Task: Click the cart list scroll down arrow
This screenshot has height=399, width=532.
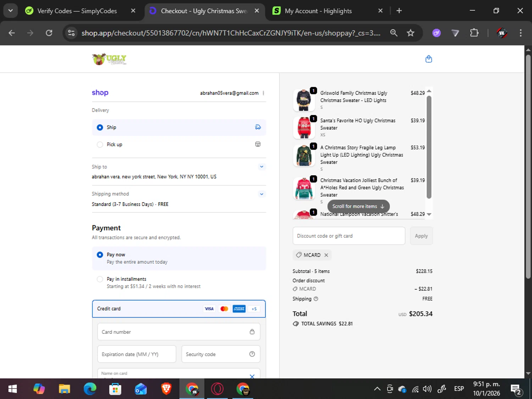Action: click(x=429, y=214)
